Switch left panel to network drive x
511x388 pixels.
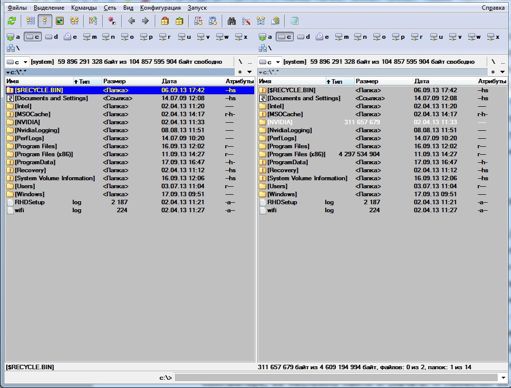pyautogui.click(x=241, y=37)
